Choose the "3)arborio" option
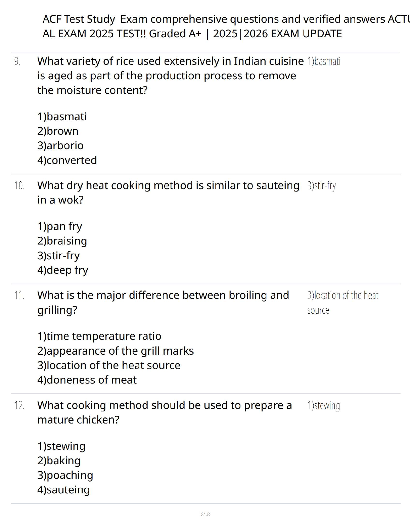Screen dimensions: 411x532 [x=60, y=145]
